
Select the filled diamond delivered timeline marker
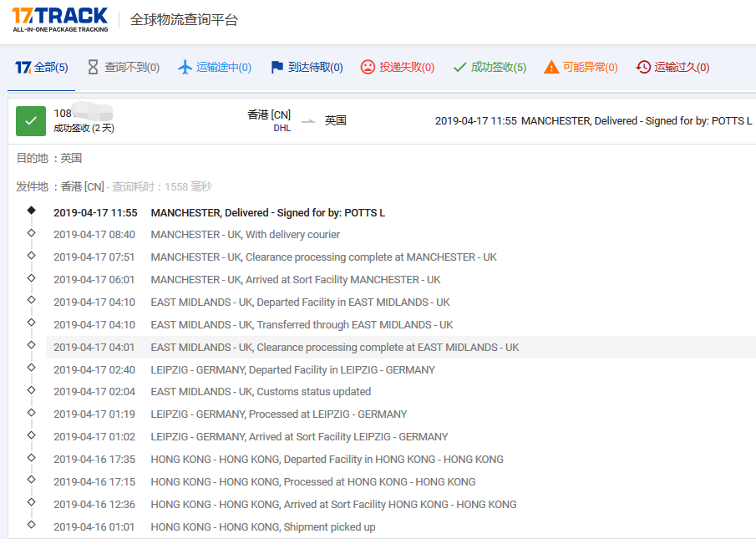[x=32, y=211]
